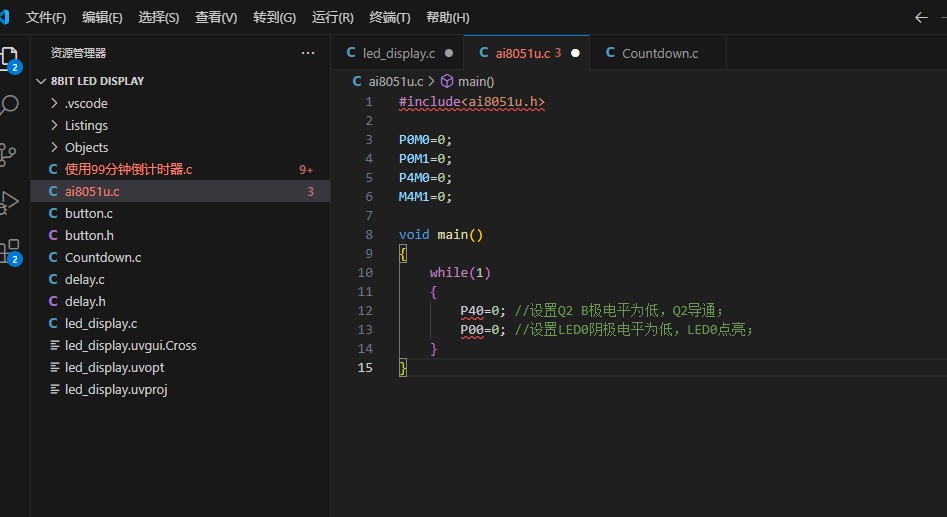Click the file icon of led_display.uvgui.Cross

click(54, 345)
